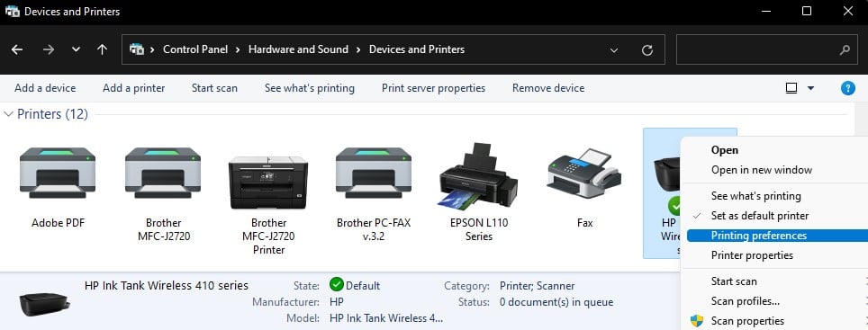This screenshot has height=330, width=868.
Task: Click the HP Ink Tank Wireless 4... model value
Action: (386, 318)
